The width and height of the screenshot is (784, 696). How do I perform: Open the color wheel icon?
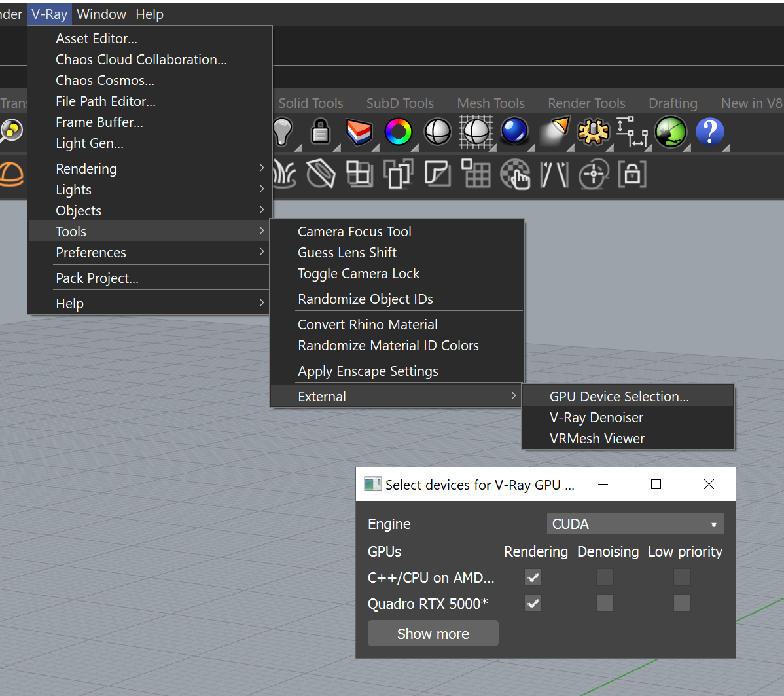tap(398, 132)
